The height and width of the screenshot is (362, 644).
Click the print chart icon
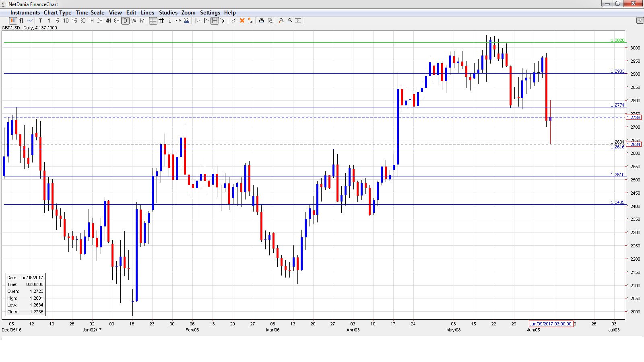(262, 21)
